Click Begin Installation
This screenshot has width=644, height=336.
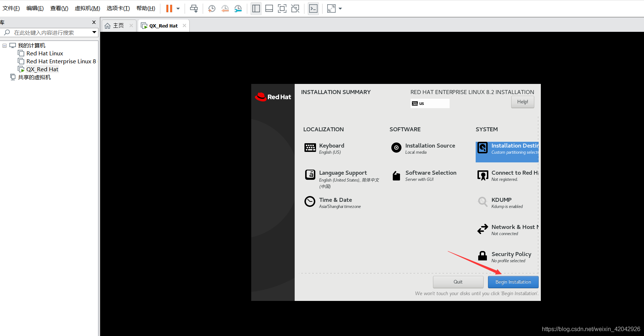(x=513, y=282)
